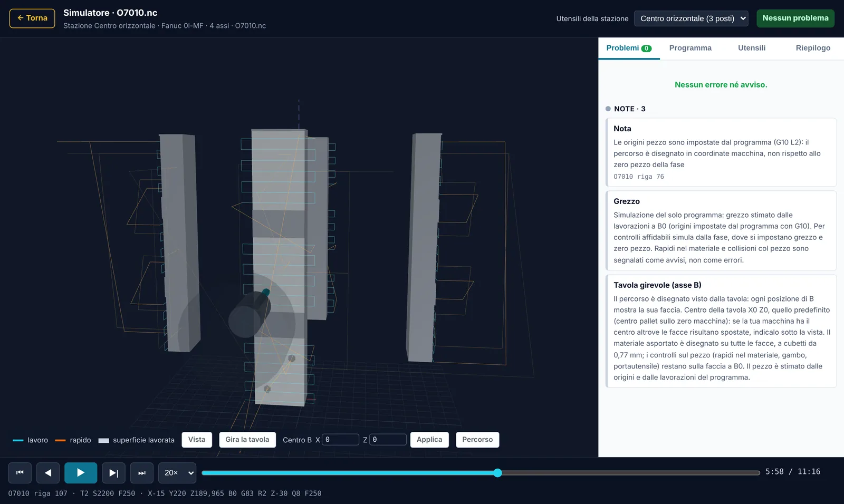Click the lavoro legend entry
The height and width of the screenshot is (504, 844).
tap(30, 440)
